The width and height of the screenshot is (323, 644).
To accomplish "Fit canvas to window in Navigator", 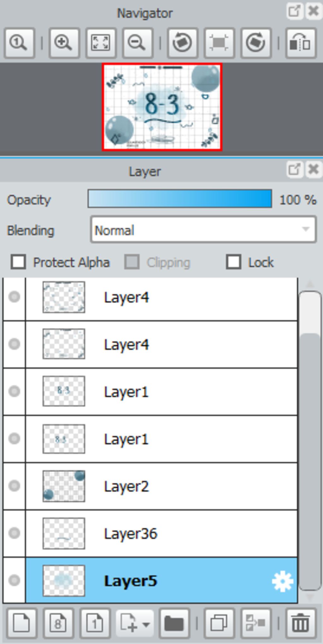I will point(101,43).
